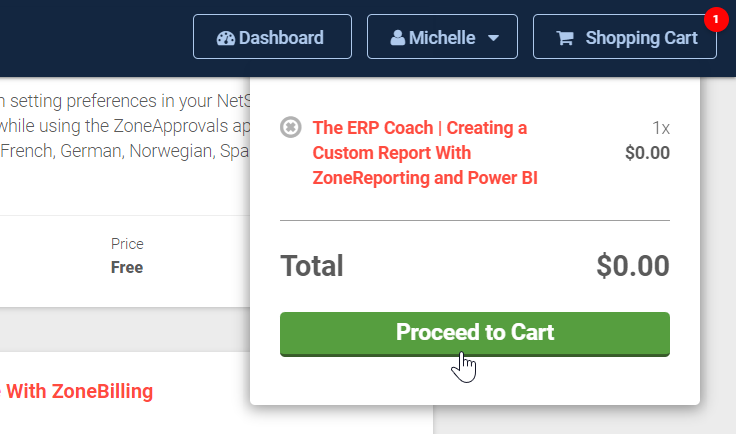Viewport: 736px width, 434px height.
Task: Go to Dashboard via its text label
Action: click(281, 38)
